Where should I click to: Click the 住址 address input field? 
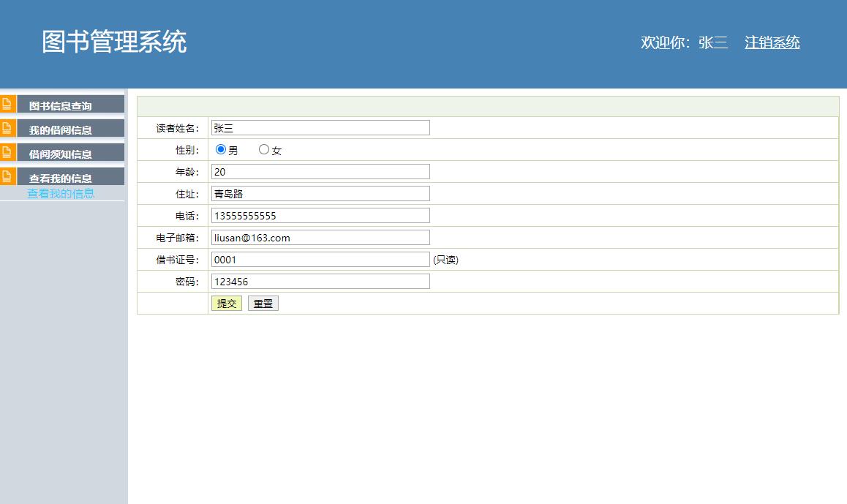pyautogui.click(x=320, y=193)
